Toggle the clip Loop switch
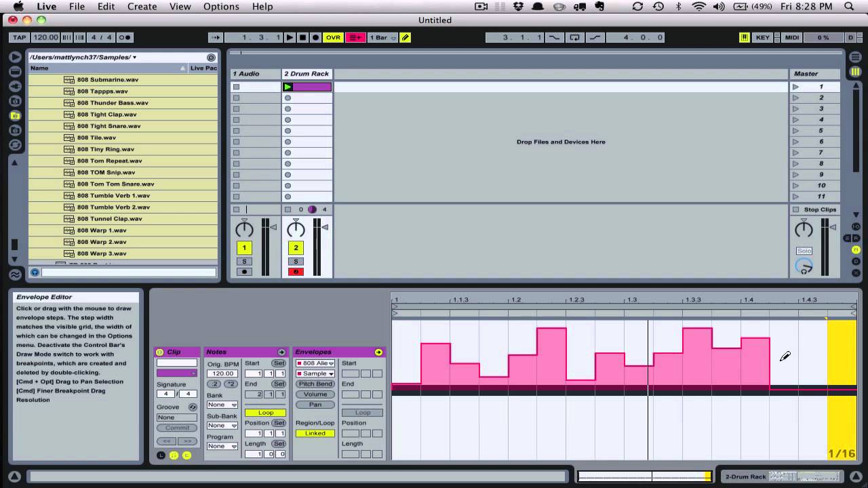This screenshot has width=868, height=488. click(x=266, y=413)
